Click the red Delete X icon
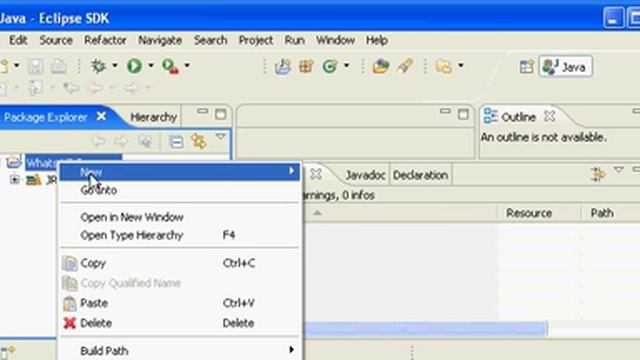 (70, 323)
